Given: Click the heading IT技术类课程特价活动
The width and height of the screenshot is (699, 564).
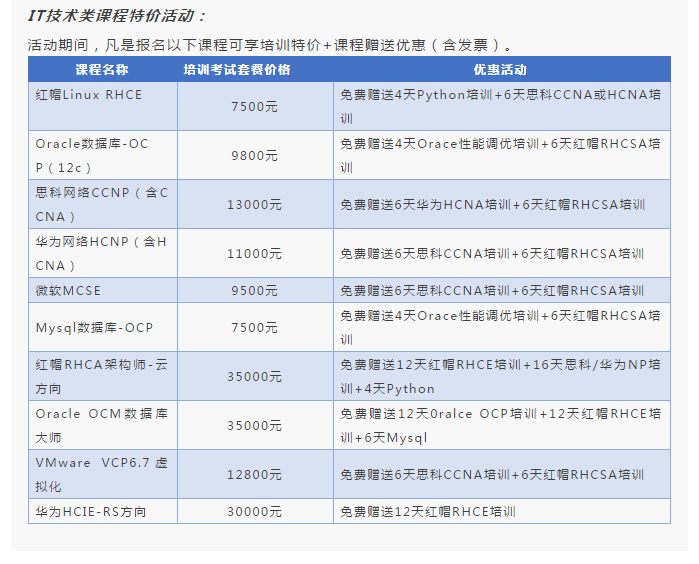Looking at the screenshot, I should (x=117, y=16).
